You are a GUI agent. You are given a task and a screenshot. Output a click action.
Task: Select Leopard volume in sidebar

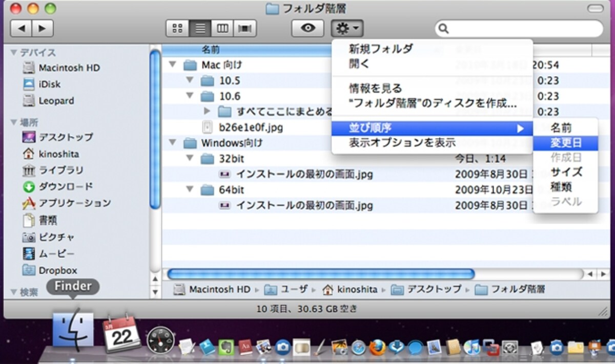tap(49, 100)
